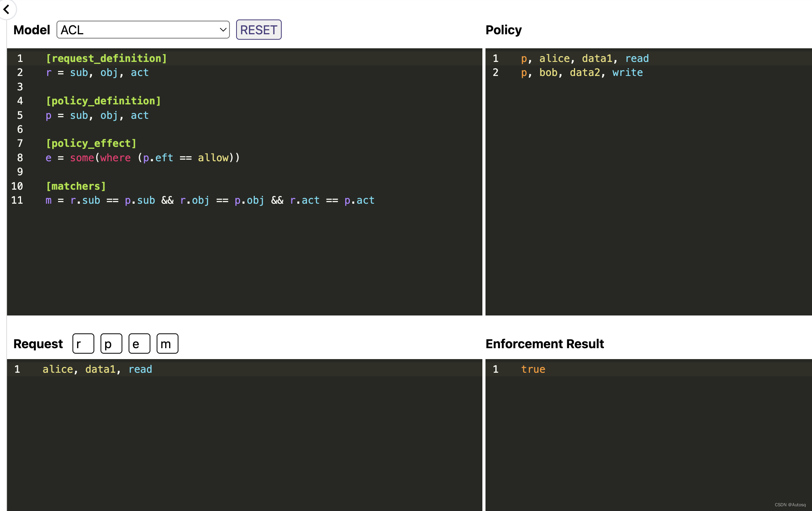812x511 pixels.
Task: Click the 'p' request button
Action: point(111,344)
